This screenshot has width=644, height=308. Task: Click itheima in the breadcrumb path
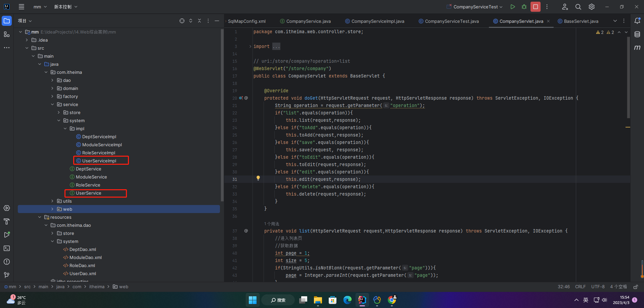[97, 287]
